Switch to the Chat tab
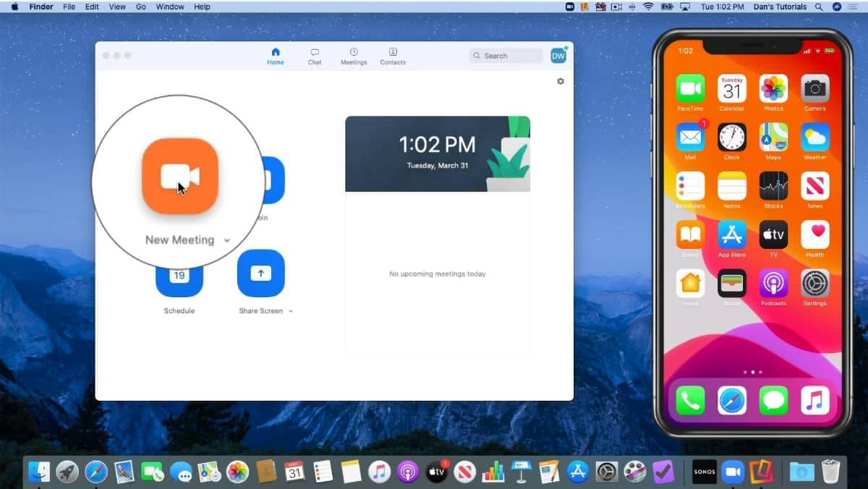This screenshot has height=489, width=868. (315, 56)
